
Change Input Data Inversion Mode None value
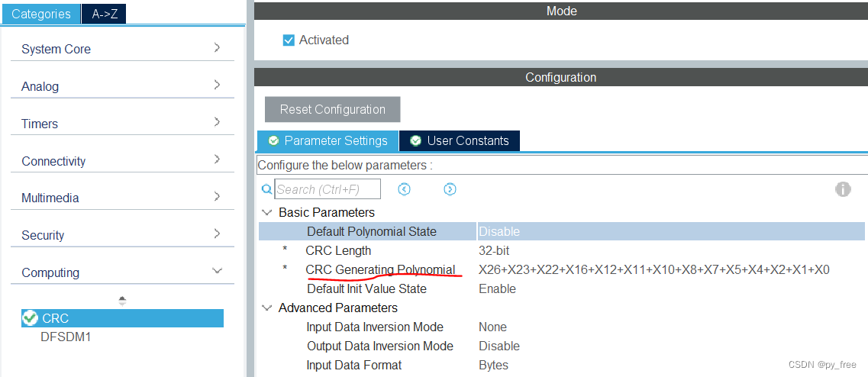pyautogui.click(x=492, y=327)
